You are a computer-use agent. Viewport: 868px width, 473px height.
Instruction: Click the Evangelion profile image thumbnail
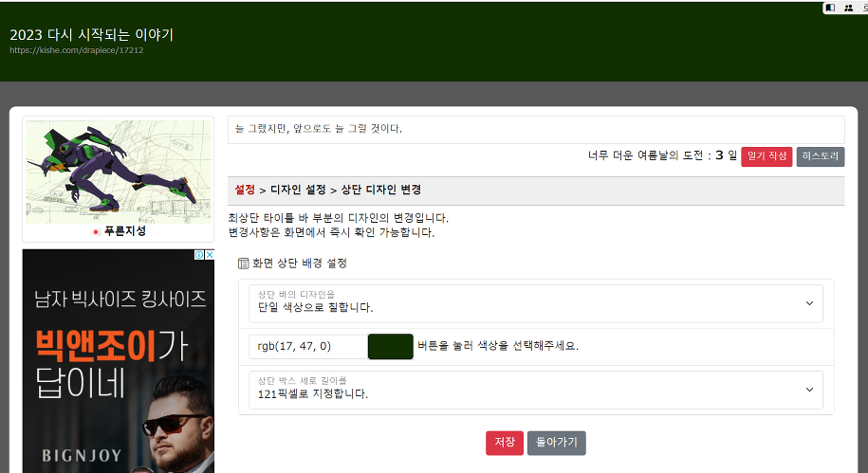click(x=119, y=171)
